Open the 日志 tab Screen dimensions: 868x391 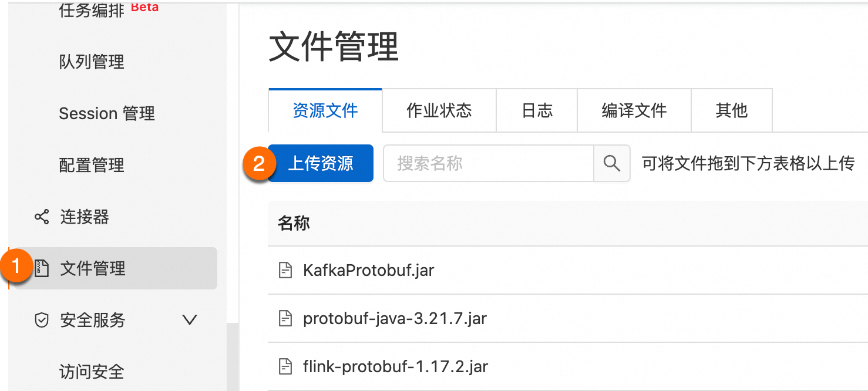[537, 110]
